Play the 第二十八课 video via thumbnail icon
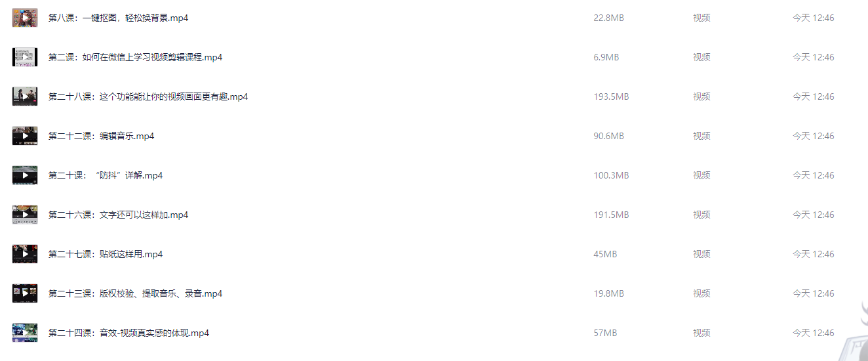Viewport: 868px width, 361px height. [x=25, y=96]
